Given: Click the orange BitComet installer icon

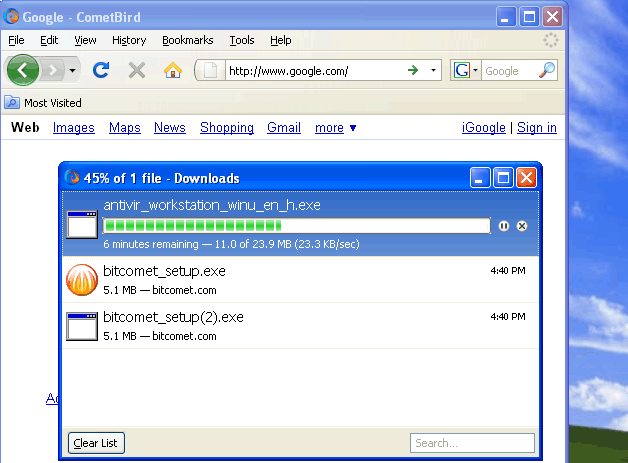Looking at the screenshot, I should click(82, 280).
